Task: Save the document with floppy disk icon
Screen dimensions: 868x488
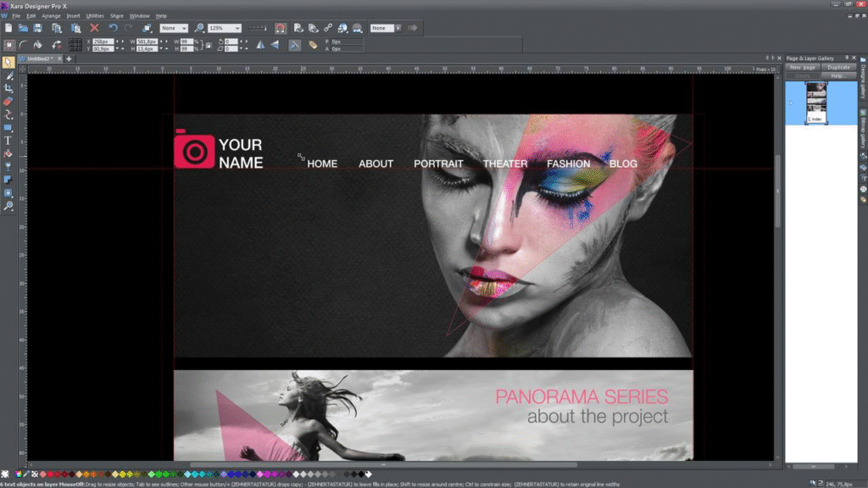Action: pos(37,28)
